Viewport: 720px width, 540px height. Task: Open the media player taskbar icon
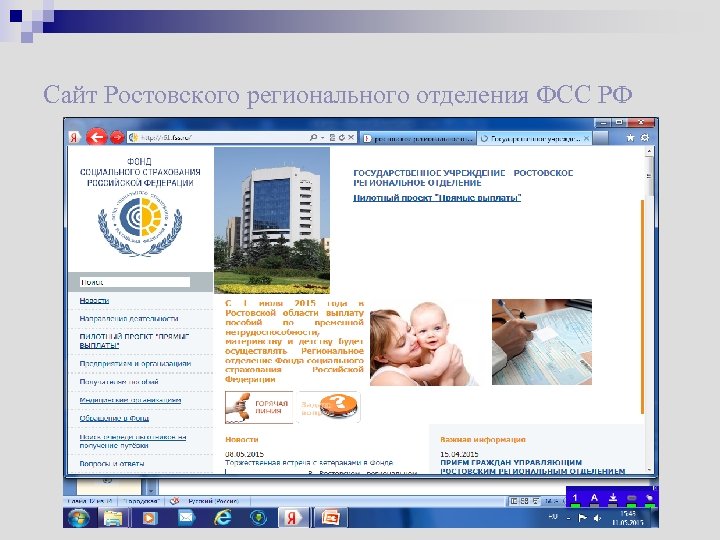point(149,518)
